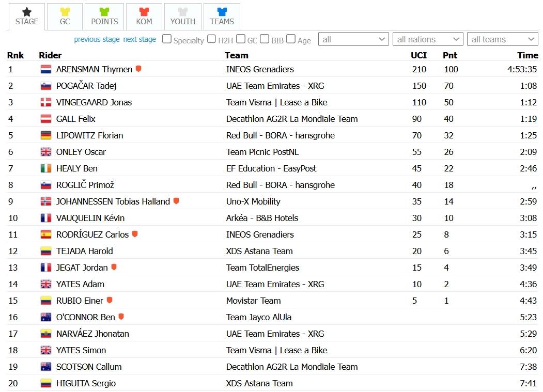Open the KOM classification tab
The width and height of the screenshot is (543, 392).
point(144,17)
